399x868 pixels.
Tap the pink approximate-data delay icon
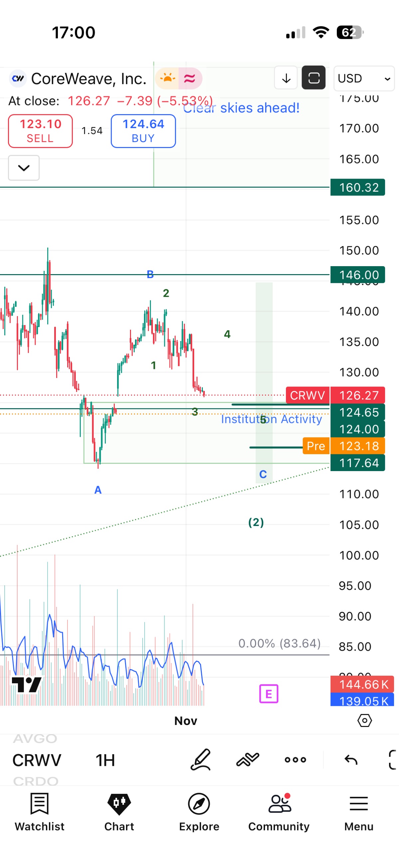pos(190,79)
